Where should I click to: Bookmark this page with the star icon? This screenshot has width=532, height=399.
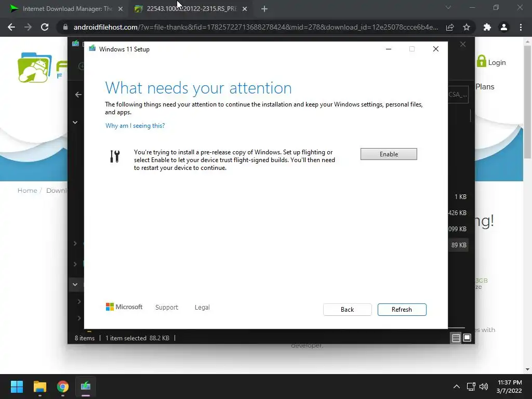(467, 27)
